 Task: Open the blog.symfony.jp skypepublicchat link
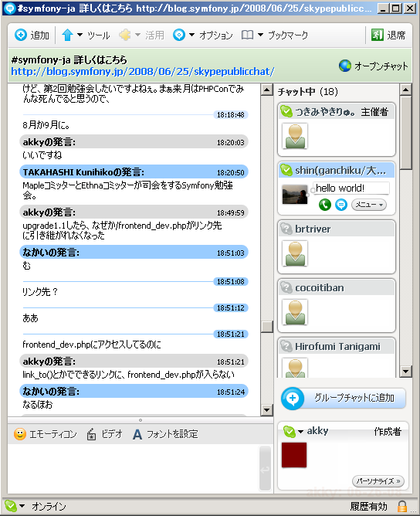click(x=143, y=71)
